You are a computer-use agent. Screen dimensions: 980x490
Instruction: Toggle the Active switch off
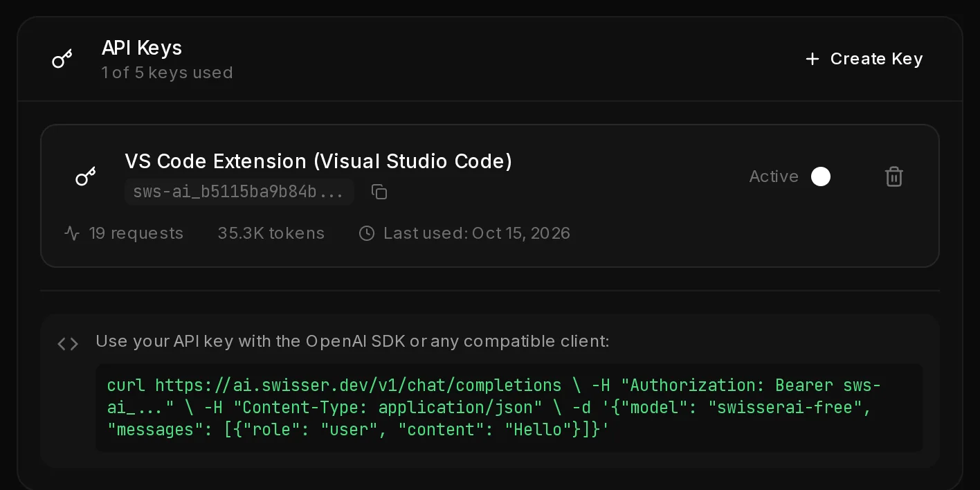click(x=821, y=176)
